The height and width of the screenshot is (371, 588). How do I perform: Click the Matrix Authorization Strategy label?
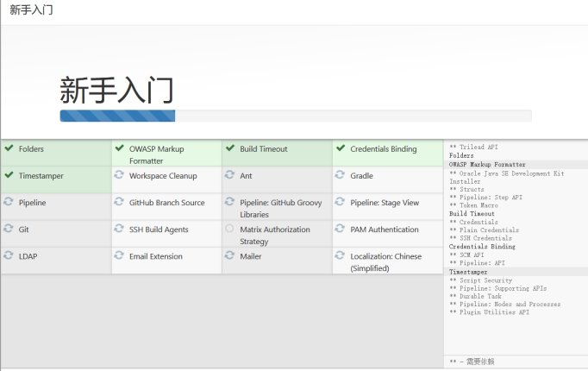275,236
